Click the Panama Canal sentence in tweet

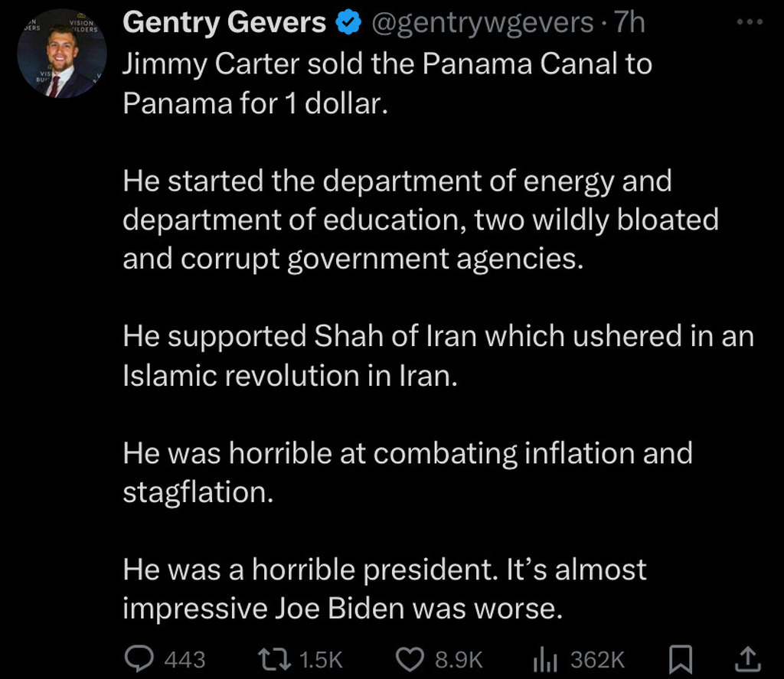point(387,83)
